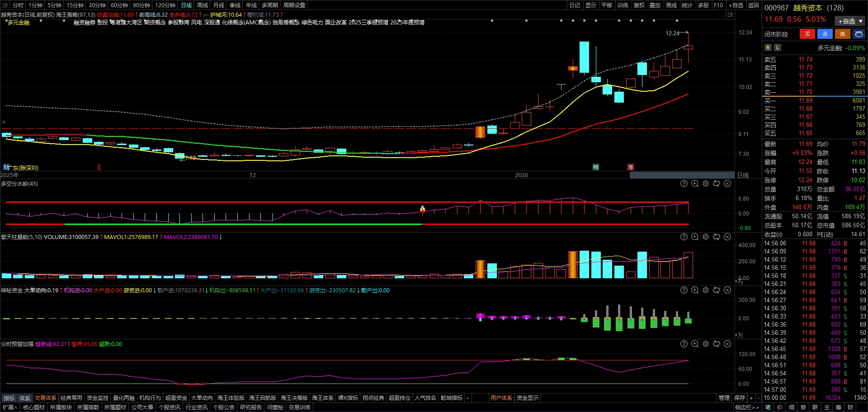The height and width of the screenshot is (412, 868).
Task: Open settings gear of 擎天柱量能 panel
Action: (706, 237)
